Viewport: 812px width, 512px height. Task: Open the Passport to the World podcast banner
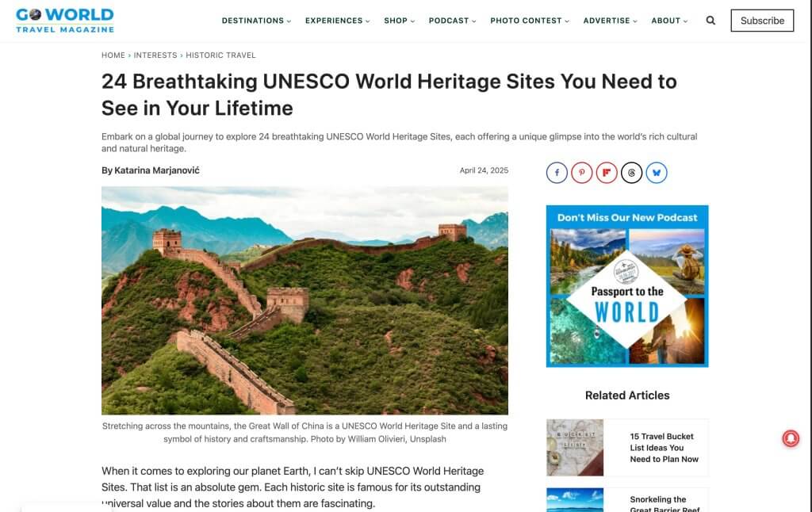point(626,286)
